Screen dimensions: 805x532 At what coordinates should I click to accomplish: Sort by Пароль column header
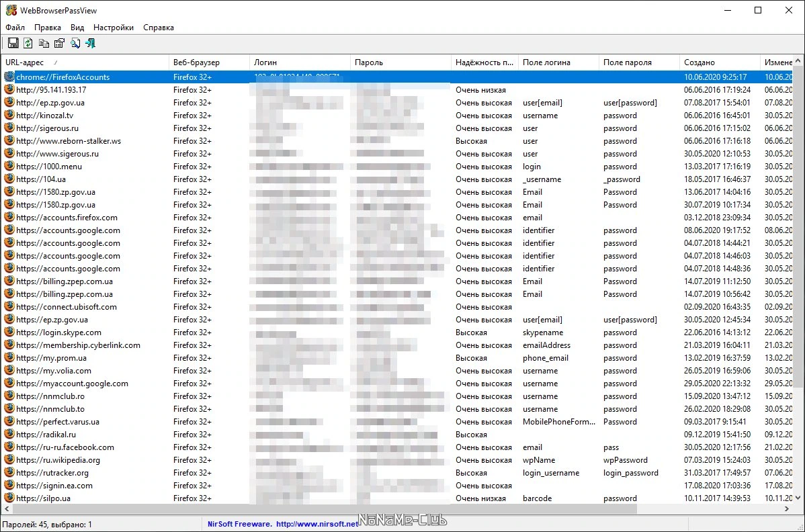pyautogui.click(x=400, y=62)
